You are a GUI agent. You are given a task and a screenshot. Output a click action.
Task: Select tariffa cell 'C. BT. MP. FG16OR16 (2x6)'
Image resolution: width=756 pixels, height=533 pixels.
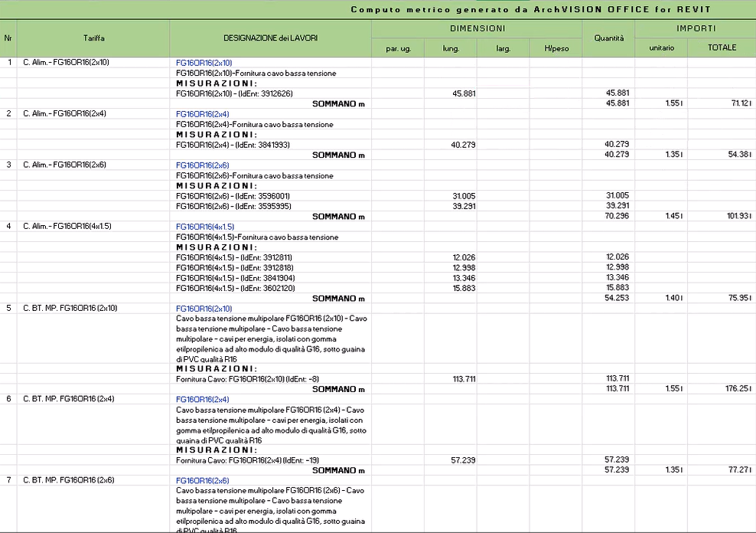(68, 480)
